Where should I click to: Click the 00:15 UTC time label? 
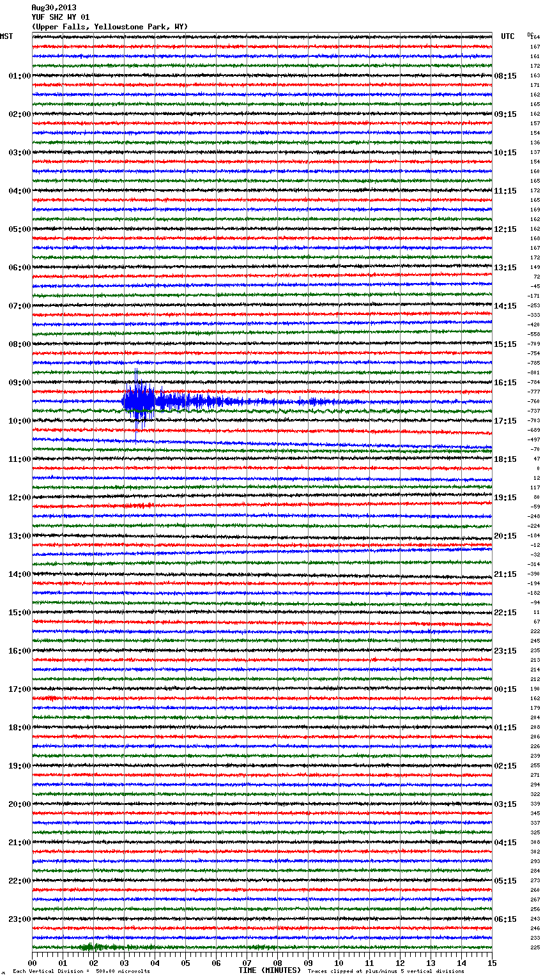(x=505, y=689)
